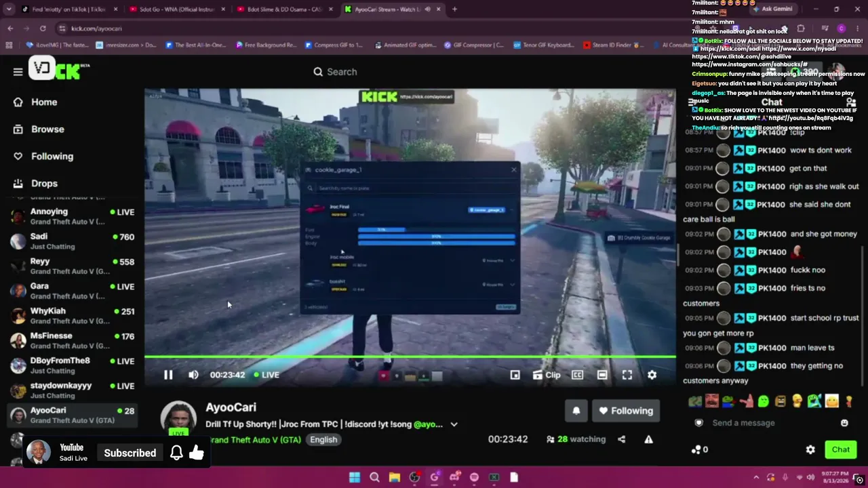Click the Following button for AyooCari

pyautogui.click(x=625, y=411)
